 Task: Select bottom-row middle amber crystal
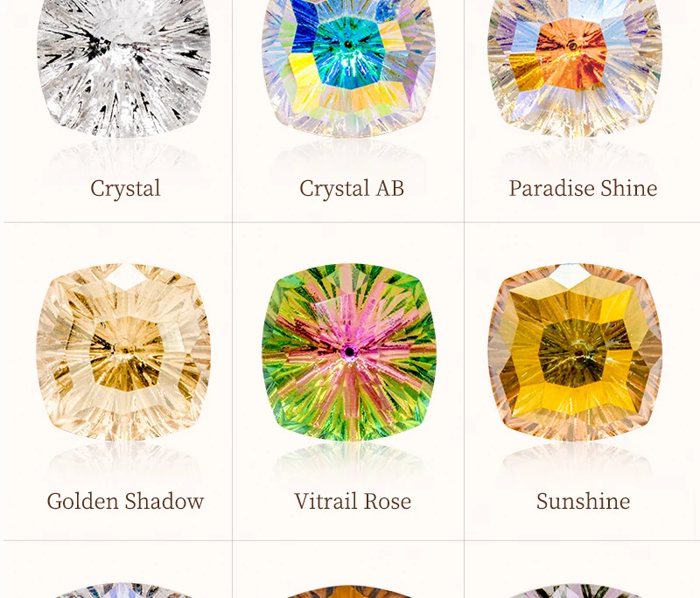(348, 591)
